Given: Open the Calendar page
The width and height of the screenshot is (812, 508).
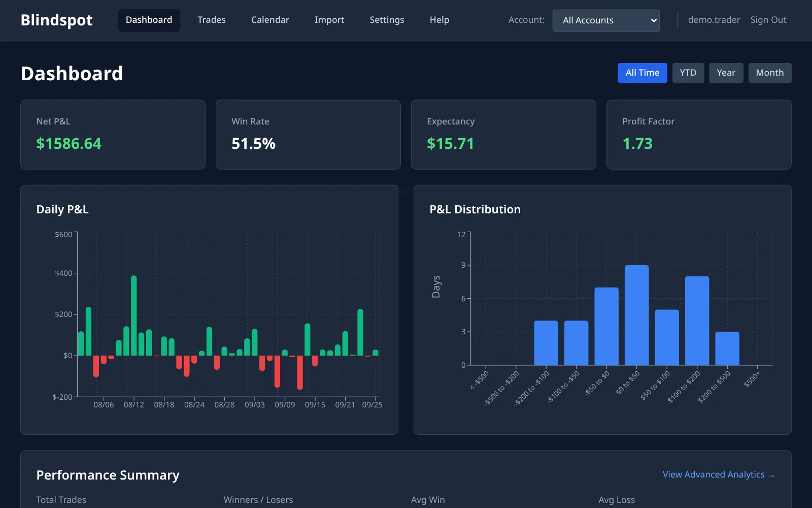Looking at the screenshot, I should (x=270, y=20).
